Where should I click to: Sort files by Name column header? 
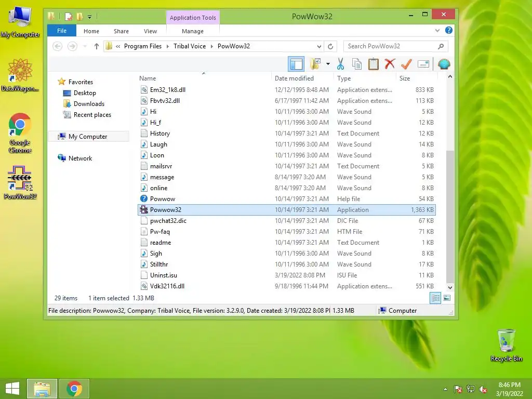click(204, 78)
